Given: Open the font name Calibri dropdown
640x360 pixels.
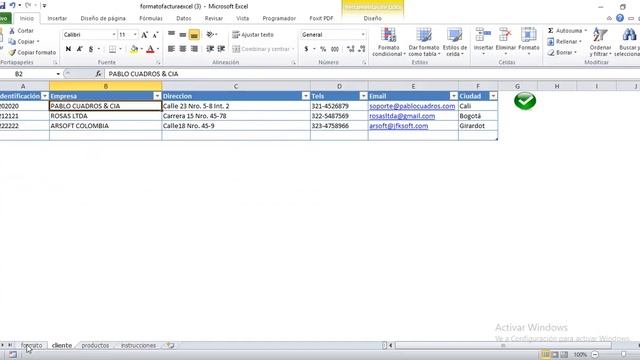Looking at the screenshot, I should (114, 35).
